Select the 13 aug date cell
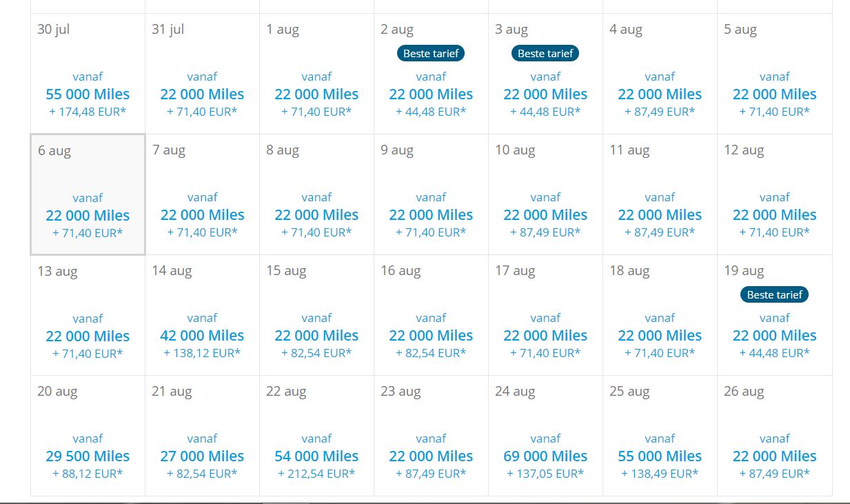850x504 pixels. [x=88, y=316]
